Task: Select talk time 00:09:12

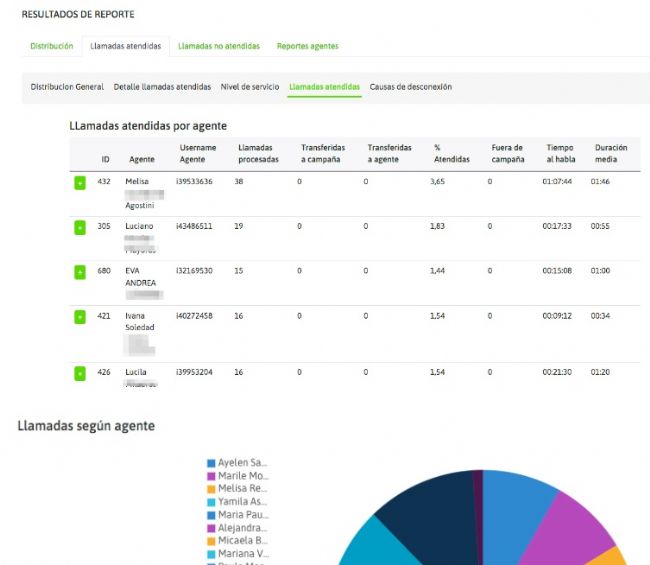Action: tap(557, 316)
